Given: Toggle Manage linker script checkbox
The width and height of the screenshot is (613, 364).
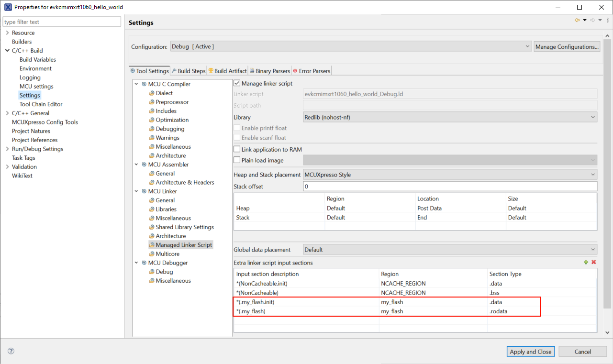Looking at the screenshot, I should (x=237, y=83).
